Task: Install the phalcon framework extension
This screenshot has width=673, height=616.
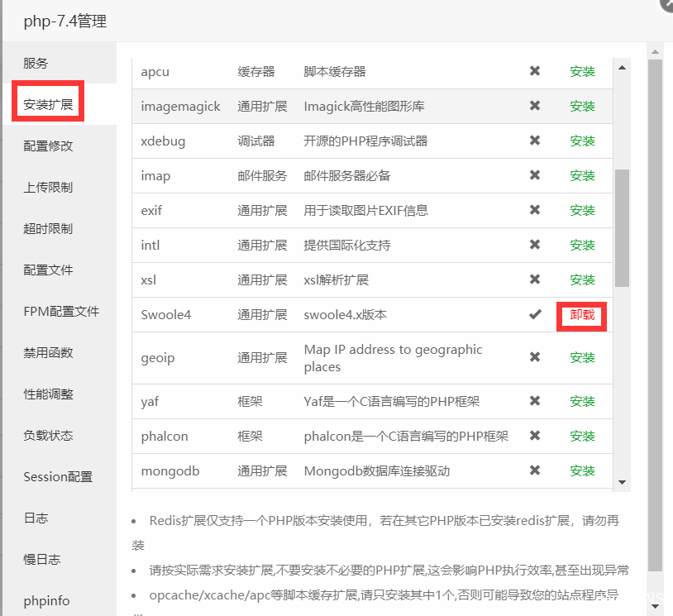Action: click(x=582, y=436)
